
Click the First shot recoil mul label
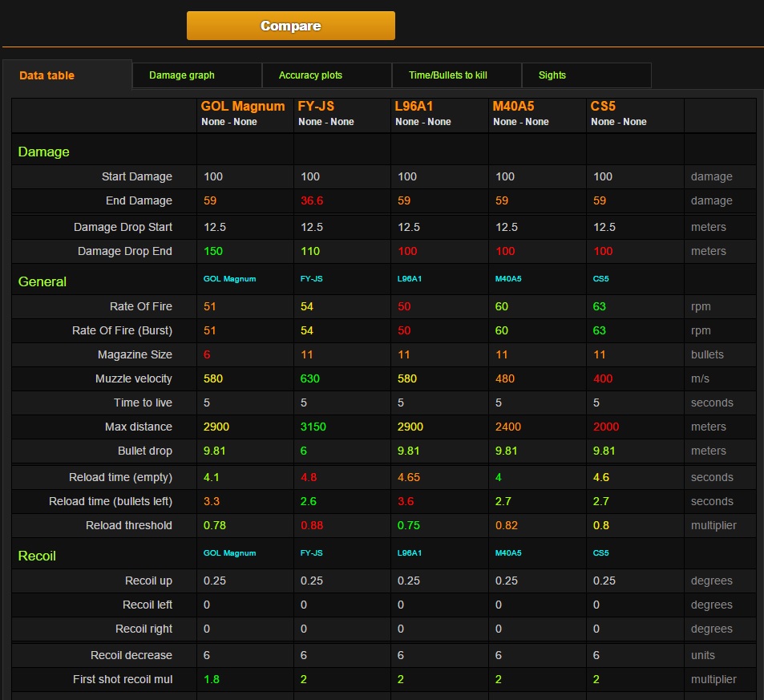point(123,679)
